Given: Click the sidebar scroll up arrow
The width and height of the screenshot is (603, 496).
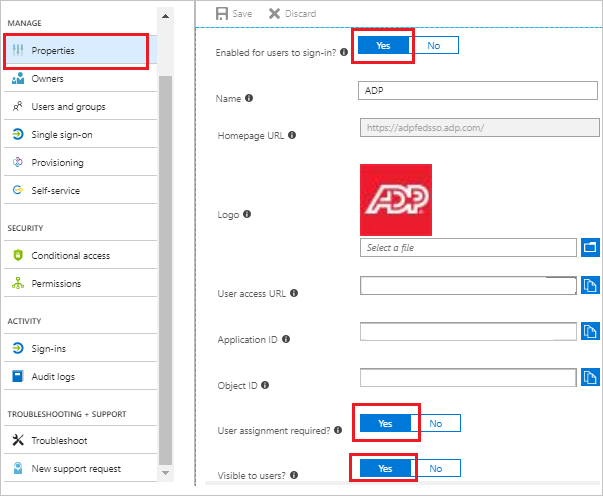Looking at the screenshot, I should [x=165, y=16].
